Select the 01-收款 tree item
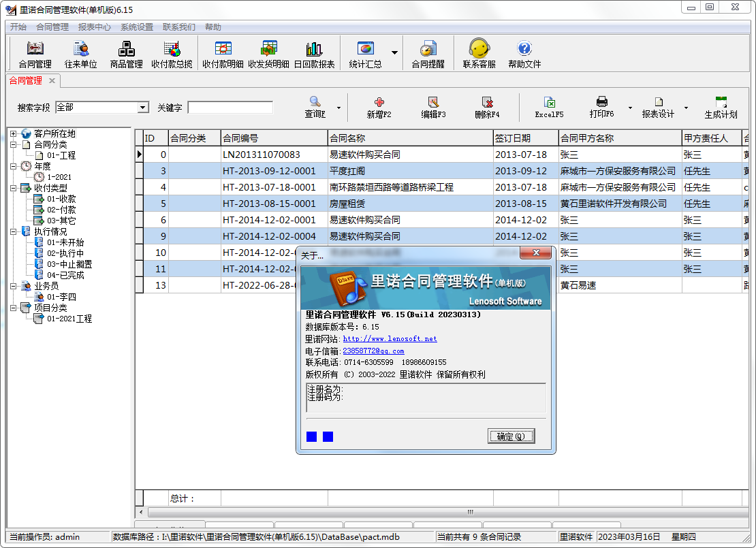The height and width of the screenshot is (548, 756). 61,199
